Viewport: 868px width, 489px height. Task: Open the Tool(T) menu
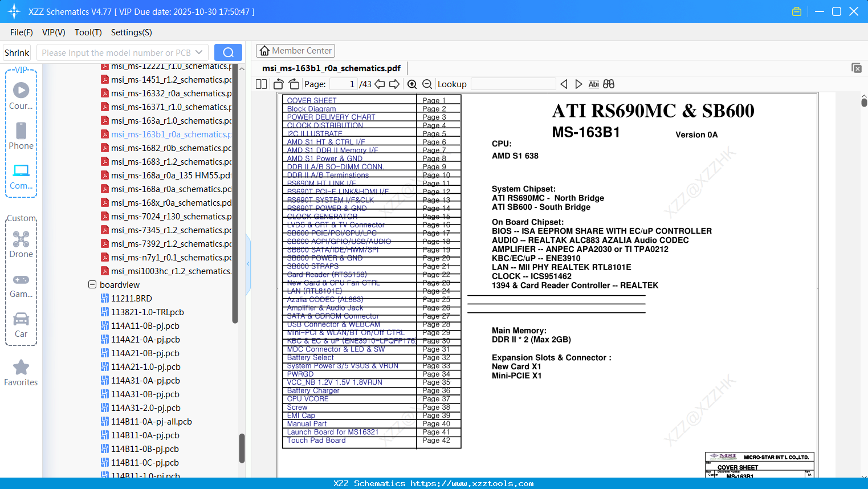pyautogui.click(x=88, y=32)
